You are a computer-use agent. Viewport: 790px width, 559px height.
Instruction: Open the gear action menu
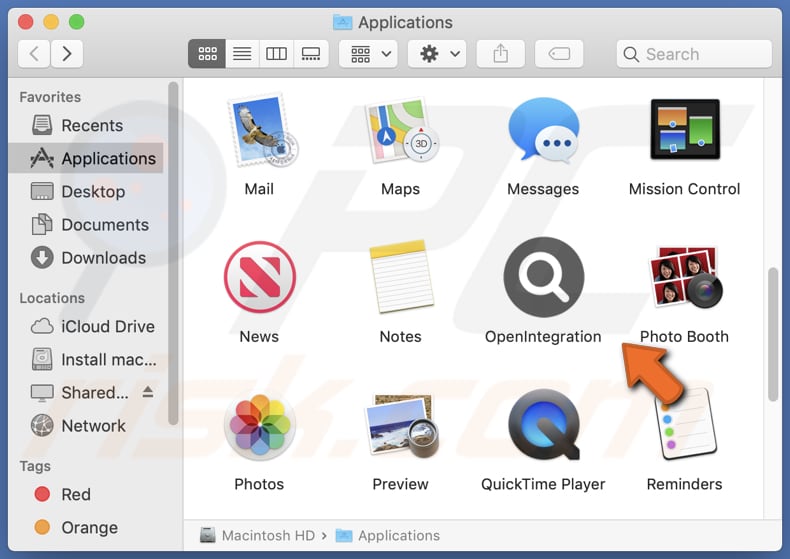pyautogui.click(x=437, y=53)
